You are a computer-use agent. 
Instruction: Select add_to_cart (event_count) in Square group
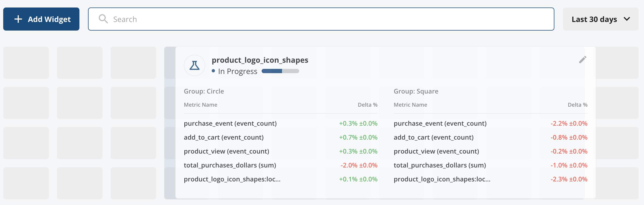point(434,137)
